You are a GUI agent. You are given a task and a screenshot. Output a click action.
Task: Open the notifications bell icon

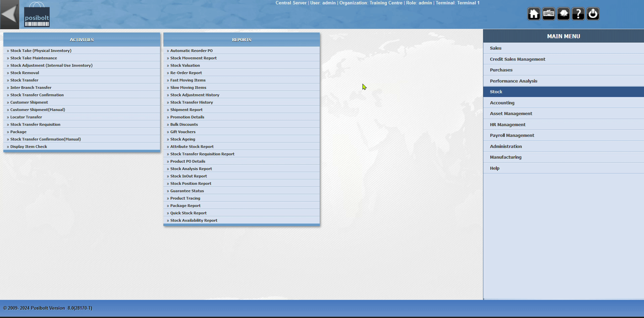pos(563,14)
